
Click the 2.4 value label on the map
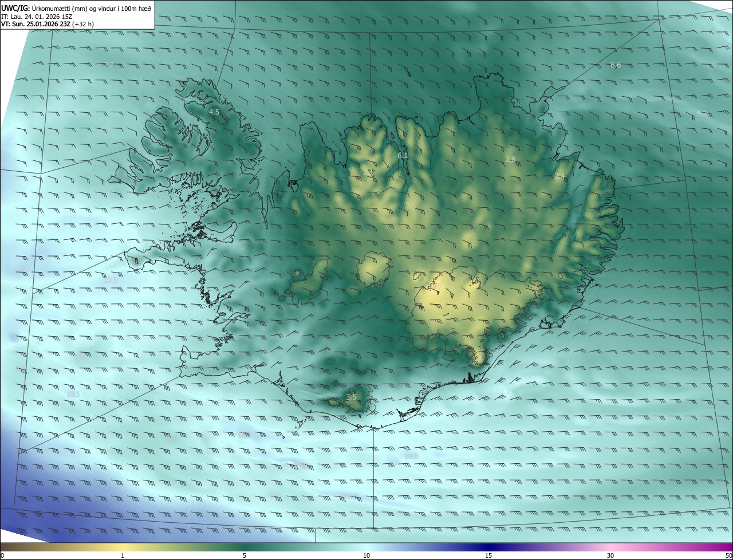[x=559, y=176]
